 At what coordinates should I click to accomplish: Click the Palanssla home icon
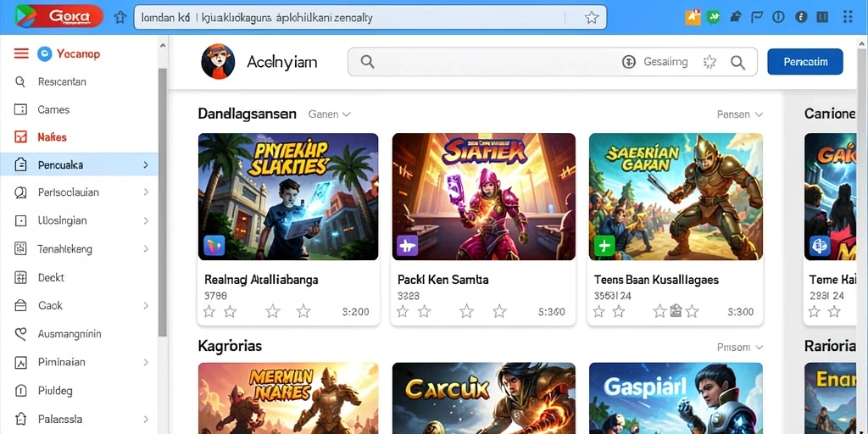tap(20, 419)
